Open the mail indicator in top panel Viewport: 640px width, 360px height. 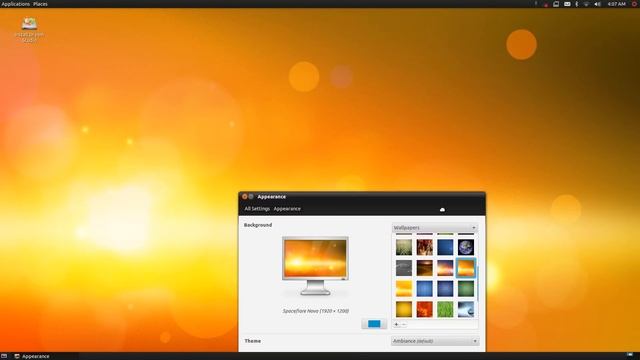coord(567,4)
